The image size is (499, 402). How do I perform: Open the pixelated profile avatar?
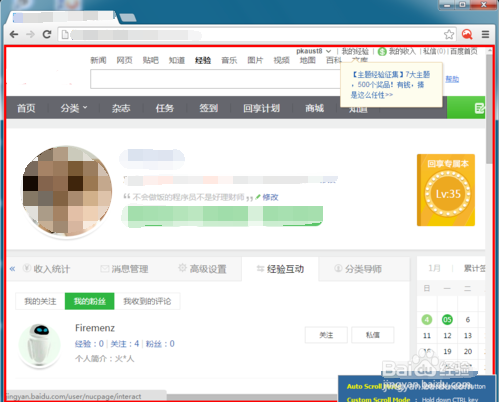click(x=67, y=191)
